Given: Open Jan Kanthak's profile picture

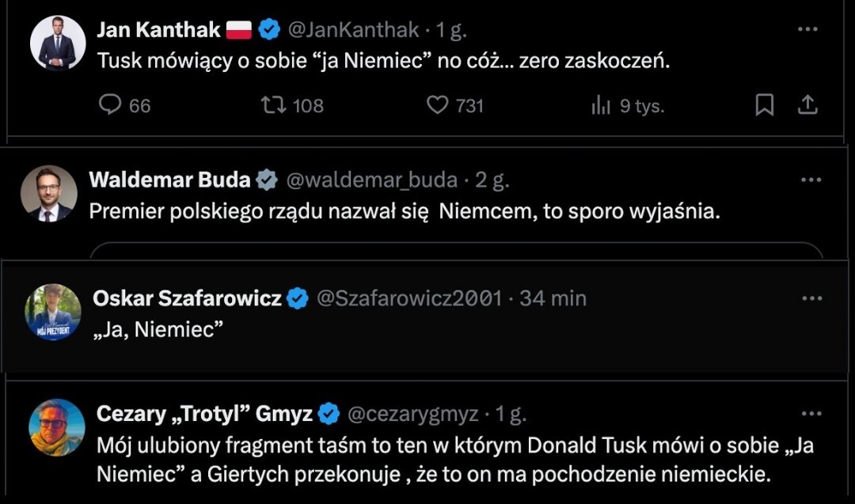Looking at the screenshot, I should (58, 43).
